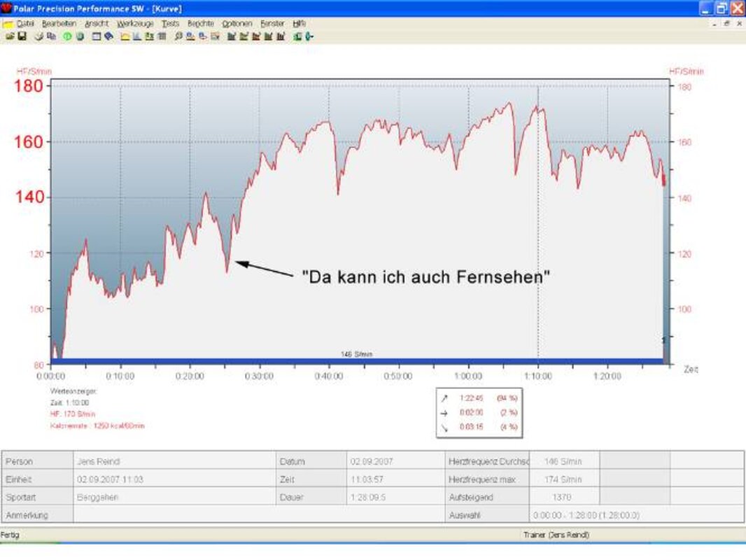Click the blue average bar labeled 146 S/min
This screenshot has height=560, width=746.
click(x=357, y=361)
